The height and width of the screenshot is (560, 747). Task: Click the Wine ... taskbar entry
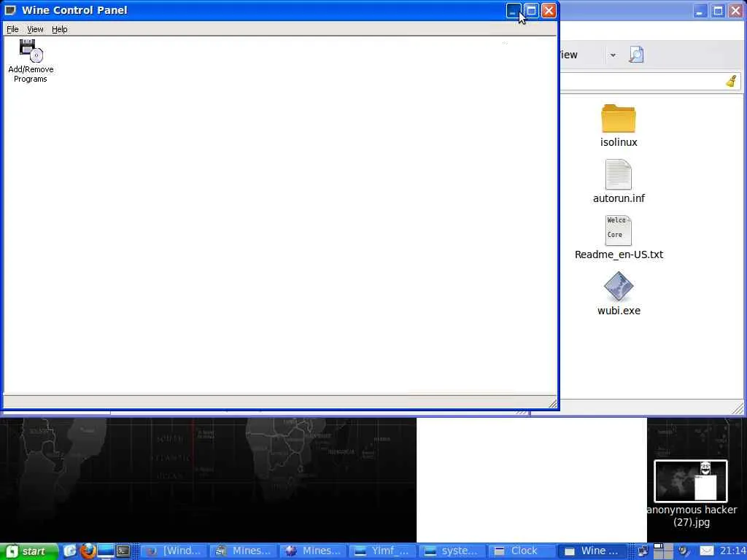[591, 551]
